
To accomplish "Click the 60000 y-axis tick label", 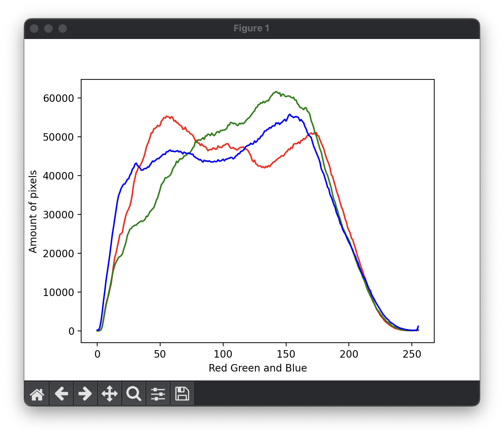I will pos(59,98).
